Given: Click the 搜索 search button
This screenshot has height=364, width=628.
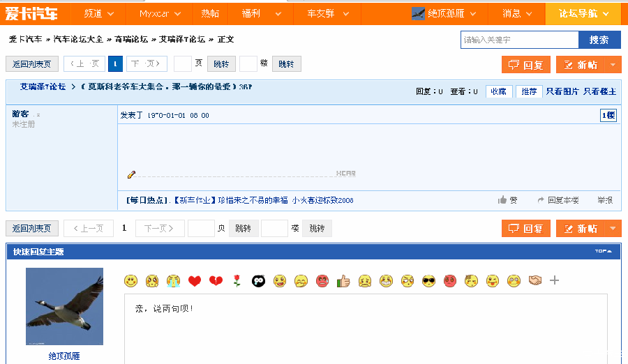Looking at the screenshot, I should (599, 40).
